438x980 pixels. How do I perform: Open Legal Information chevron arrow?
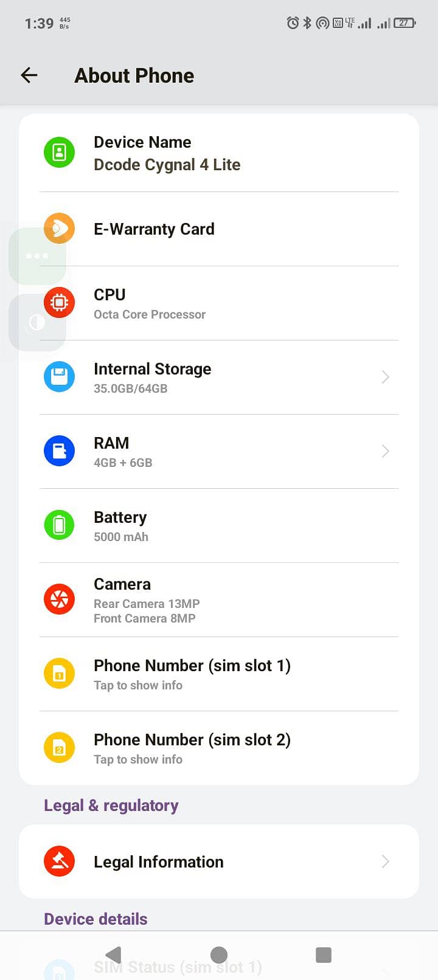[x=385, y=861]
